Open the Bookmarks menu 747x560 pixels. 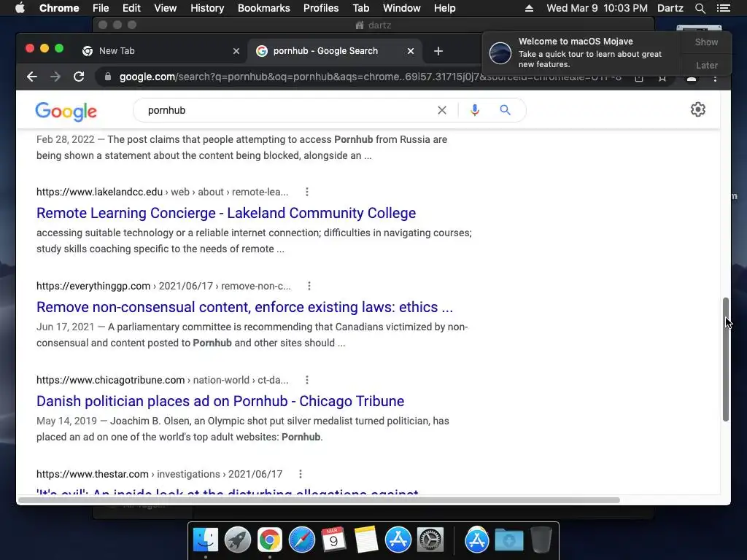[264, 8]
